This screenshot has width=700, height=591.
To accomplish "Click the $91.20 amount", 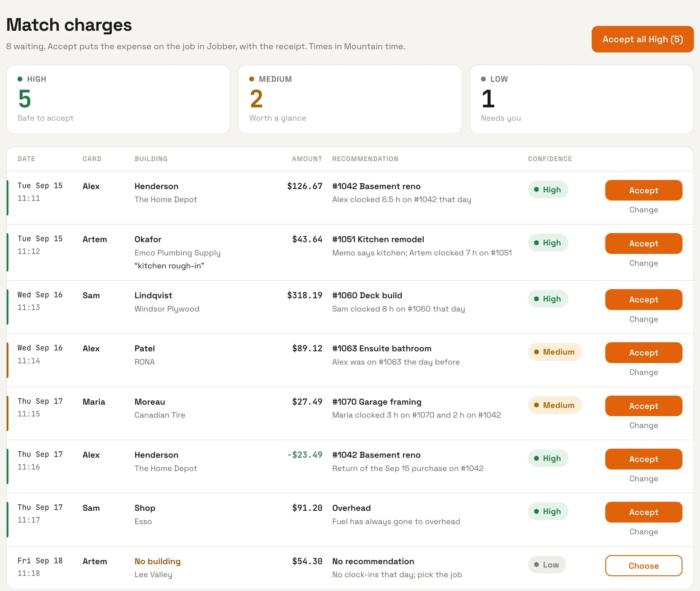I will [307, 508].
